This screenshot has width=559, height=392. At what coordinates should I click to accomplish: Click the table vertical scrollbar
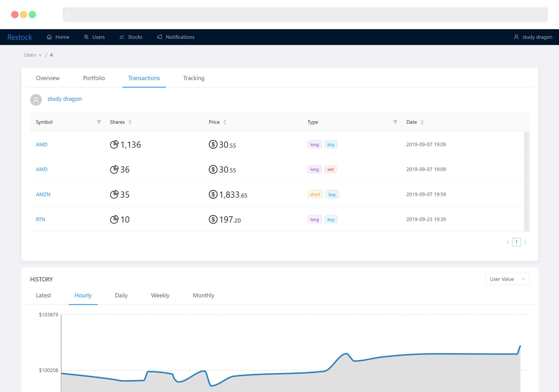[x=527, y=182]
